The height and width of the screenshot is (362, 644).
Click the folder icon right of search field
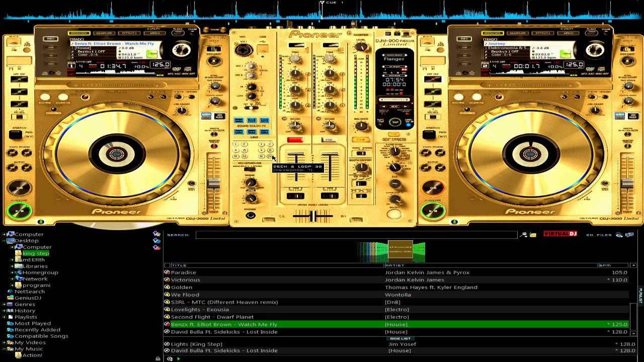[533, 234]
